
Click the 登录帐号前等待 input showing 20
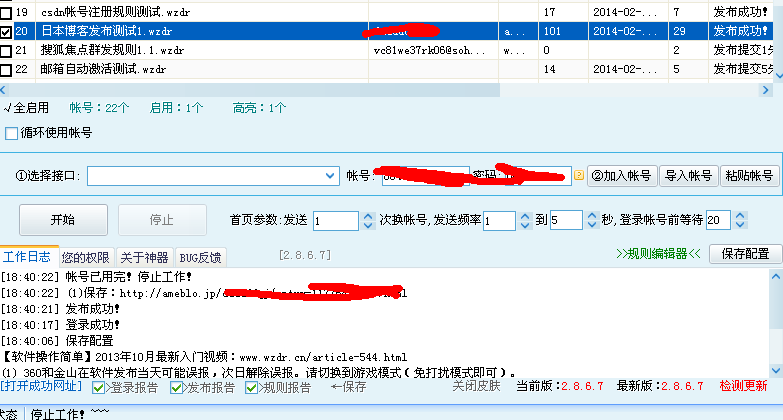pos(718,220)
